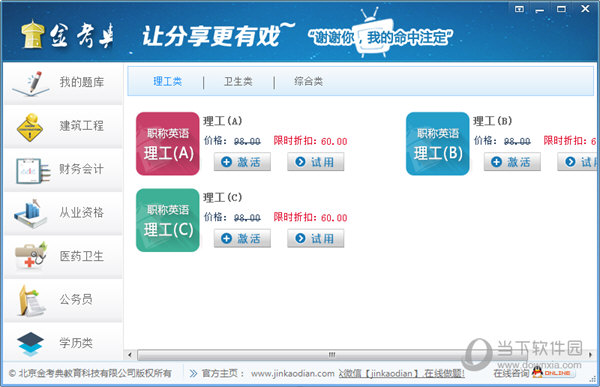This screenshot has width=600, height=387.
Task: Click the yellow construction sign icon
Action: pos(30,127)
